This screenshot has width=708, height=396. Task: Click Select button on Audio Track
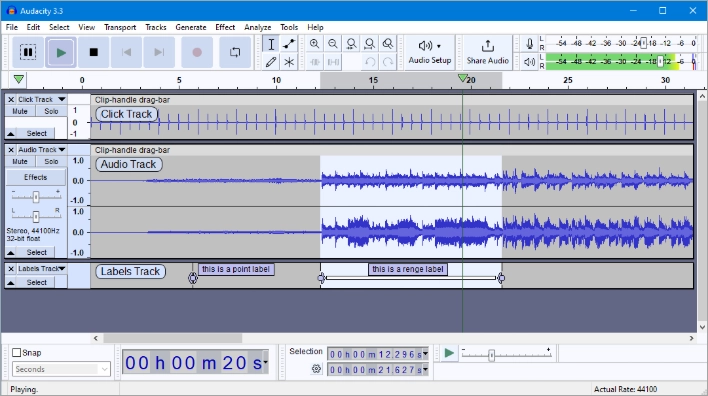tap(37, 252)
